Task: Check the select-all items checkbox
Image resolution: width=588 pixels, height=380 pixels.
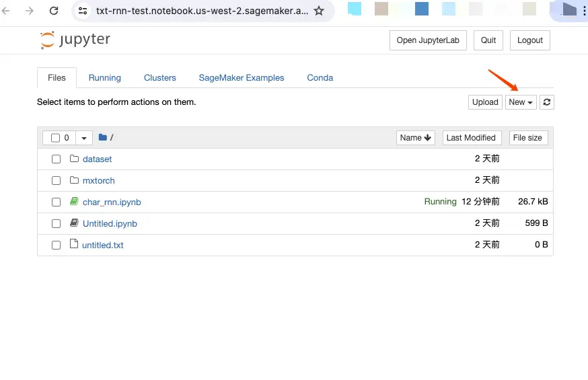Action: [x=56, y=138]
